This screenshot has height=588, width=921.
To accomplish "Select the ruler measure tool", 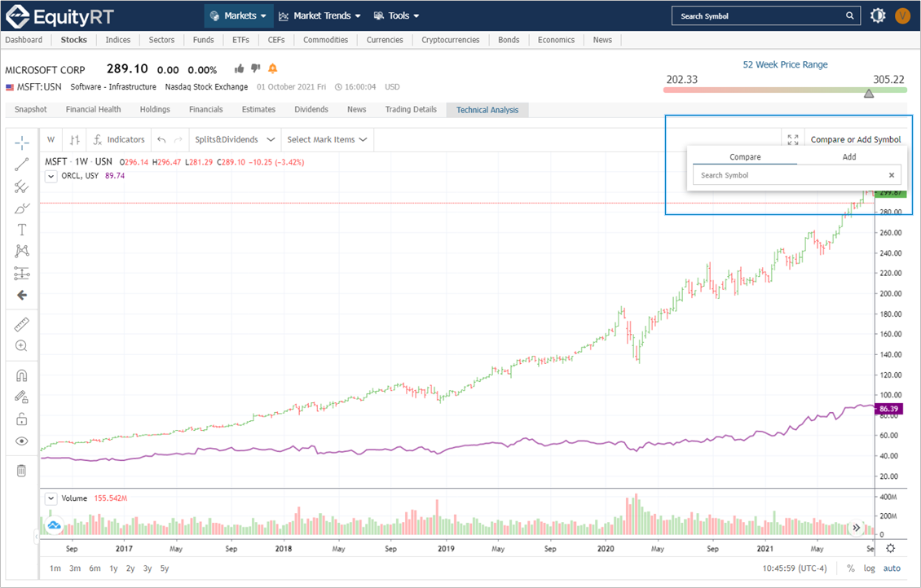I will 22,324.
